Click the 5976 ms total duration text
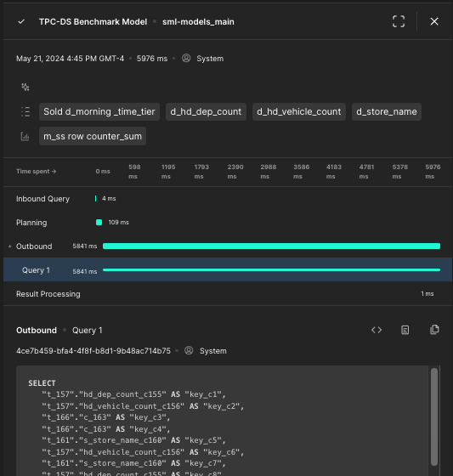This screenshot has height=476, width=453. point(152,59)
